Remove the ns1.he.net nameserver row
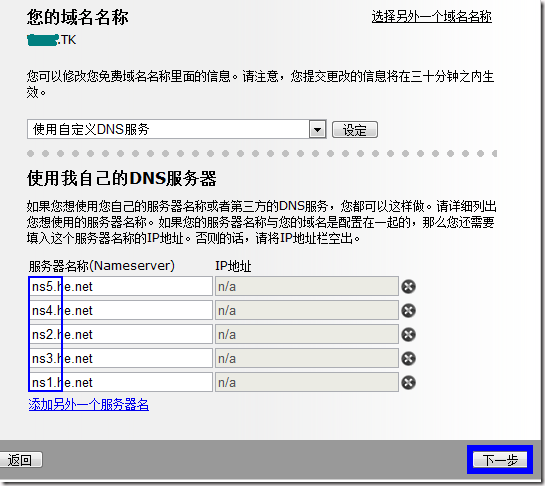This screenshot has height=486, width=545. (409, 383)
